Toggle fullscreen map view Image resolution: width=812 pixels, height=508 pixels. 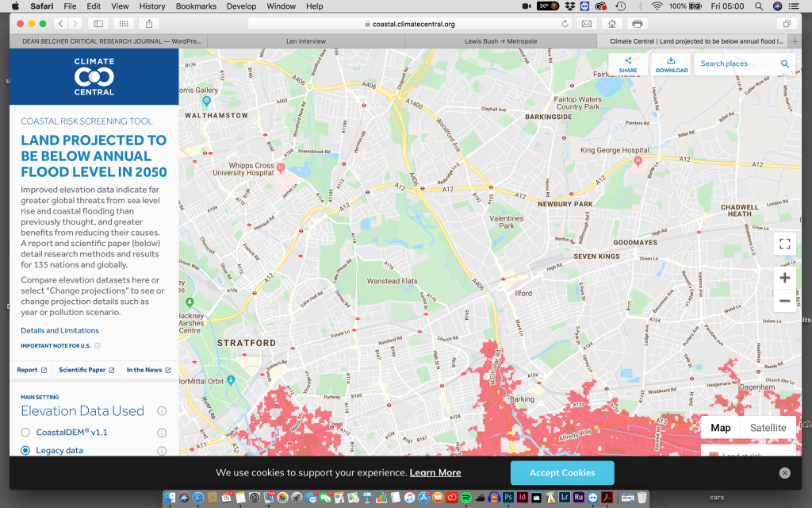(x=784, y=244)
